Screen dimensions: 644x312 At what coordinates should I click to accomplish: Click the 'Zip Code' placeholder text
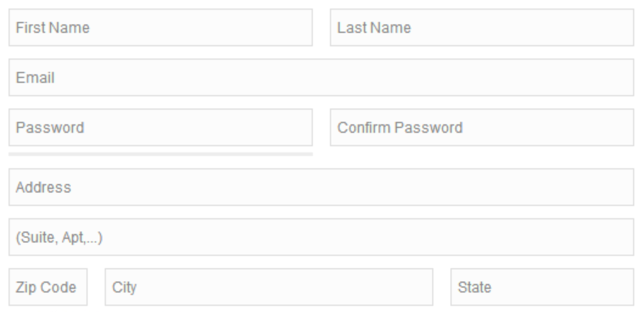tap(46, 287)
